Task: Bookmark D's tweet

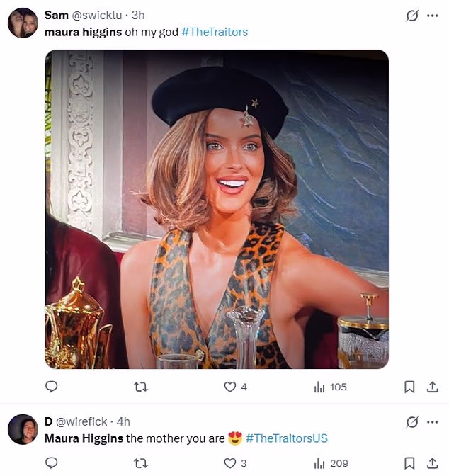Action: (x=409, y=463)
